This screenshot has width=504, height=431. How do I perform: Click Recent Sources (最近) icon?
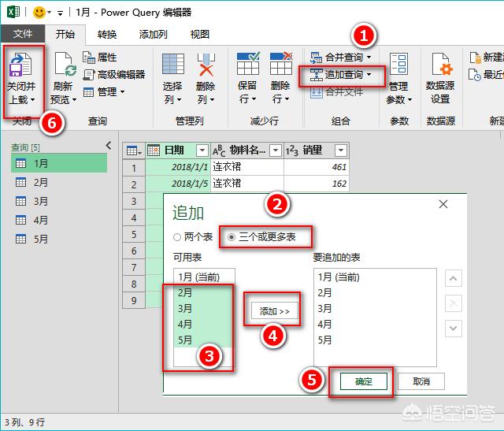point(475,75)
